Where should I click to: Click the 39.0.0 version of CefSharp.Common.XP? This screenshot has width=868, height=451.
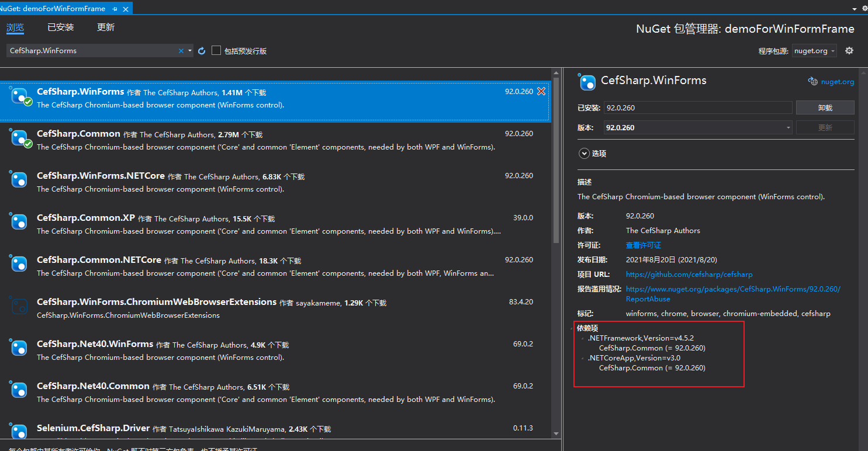coord(523,218)
